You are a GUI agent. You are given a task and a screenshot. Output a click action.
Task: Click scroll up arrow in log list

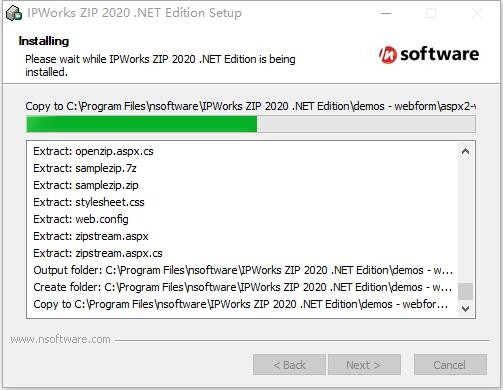pyautogui.click(x=465, y=152)
